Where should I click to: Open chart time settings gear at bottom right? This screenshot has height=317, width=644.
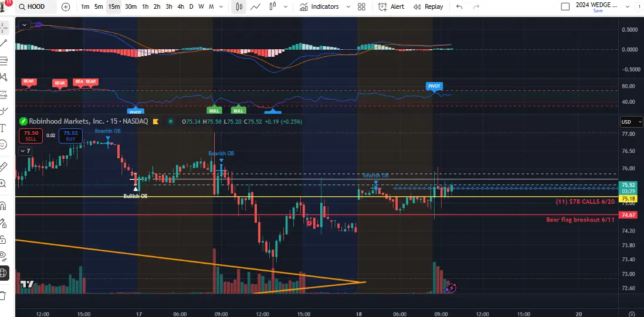point(632,313)
